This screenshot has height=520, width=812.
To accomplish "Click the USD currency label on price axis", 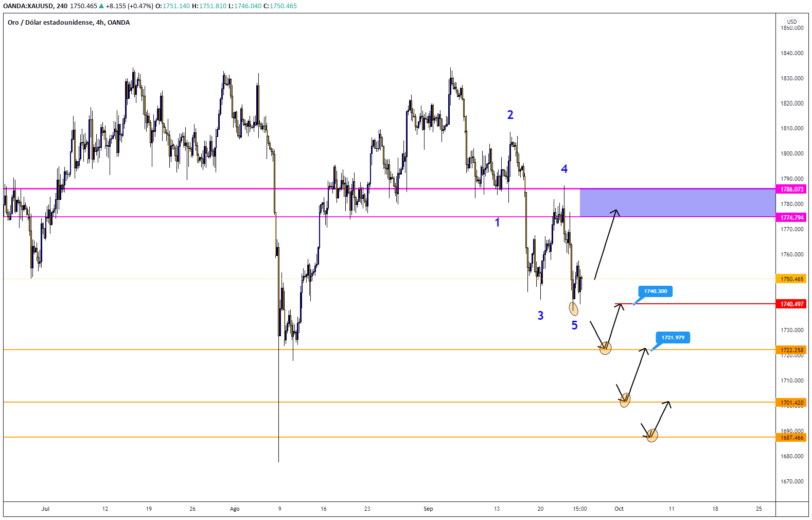I will (x=791, y=22).
